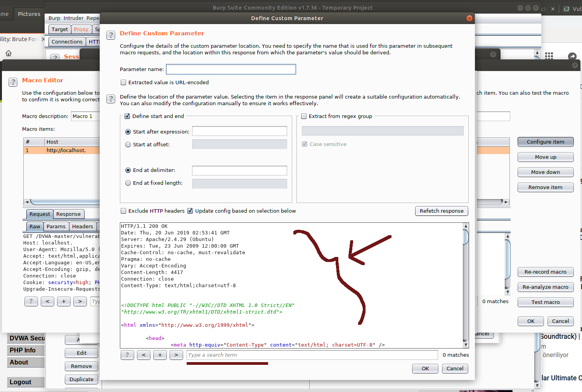Select macro item row http://localhost.
Image resolution: width=582 pixels, height=392 pixels.
tap(62, 150)
